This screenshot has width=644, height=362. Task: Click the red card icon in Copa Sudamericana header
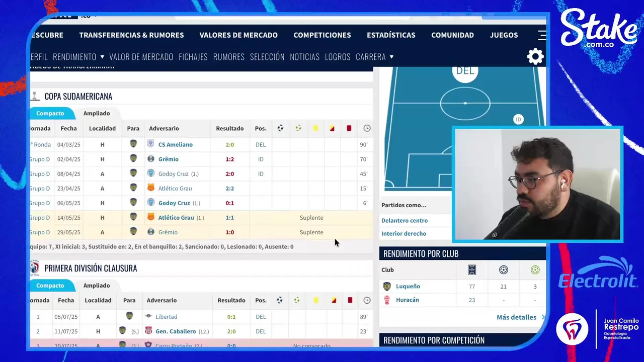point(349,128)
